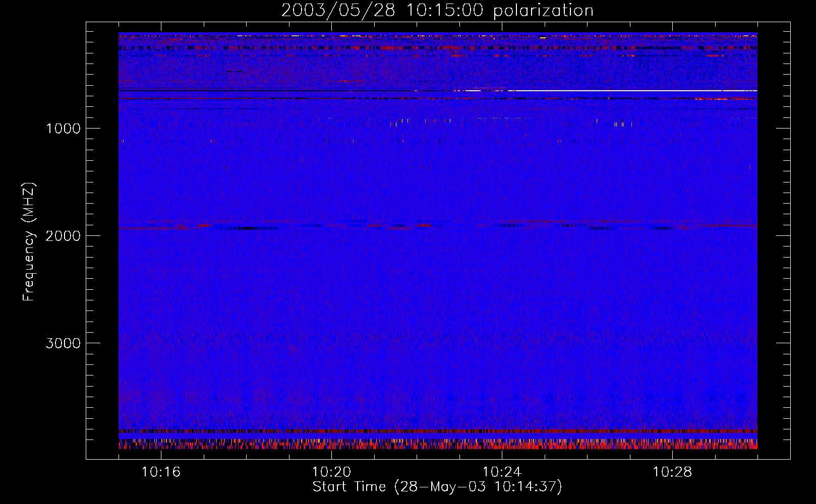
Task: Click the plot title's word "polarization"
Action: (x=543, y=11)
